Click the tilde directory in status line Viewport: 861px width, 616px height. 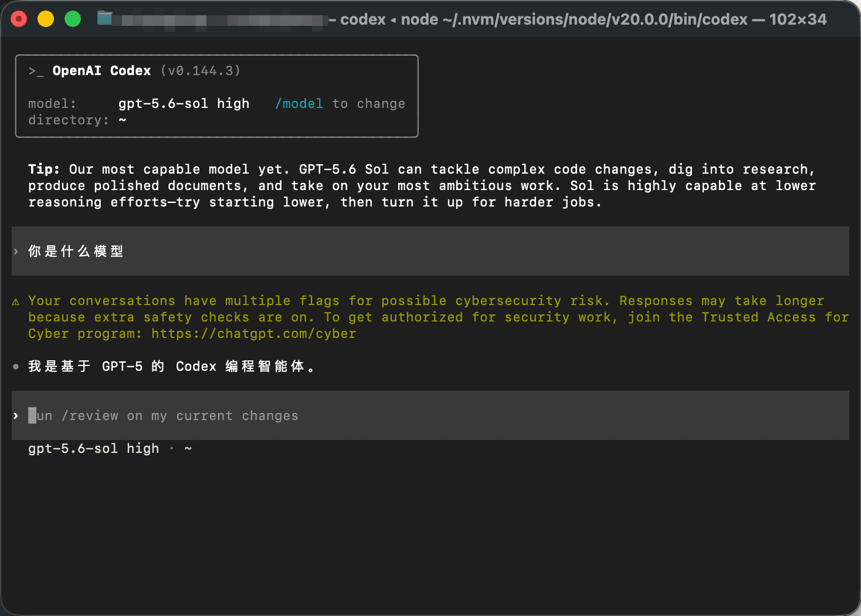click(x=188, y=449)
